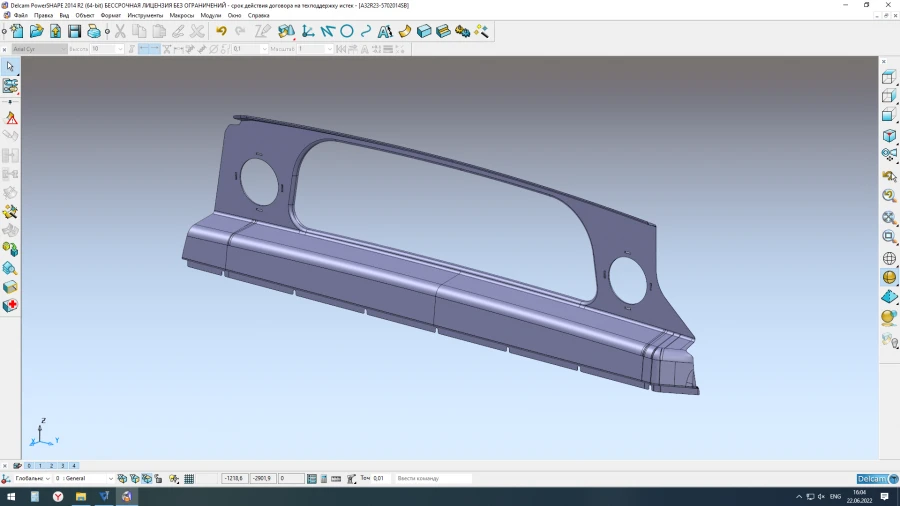
Task: Toggle shaded view globe icon
Action: pos(888,277)
